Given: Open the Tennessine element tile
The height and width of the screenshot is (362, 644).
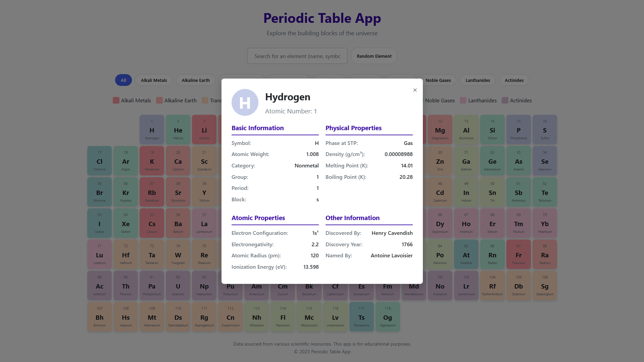Looking at the screenshot, I should tap(361, 317).
